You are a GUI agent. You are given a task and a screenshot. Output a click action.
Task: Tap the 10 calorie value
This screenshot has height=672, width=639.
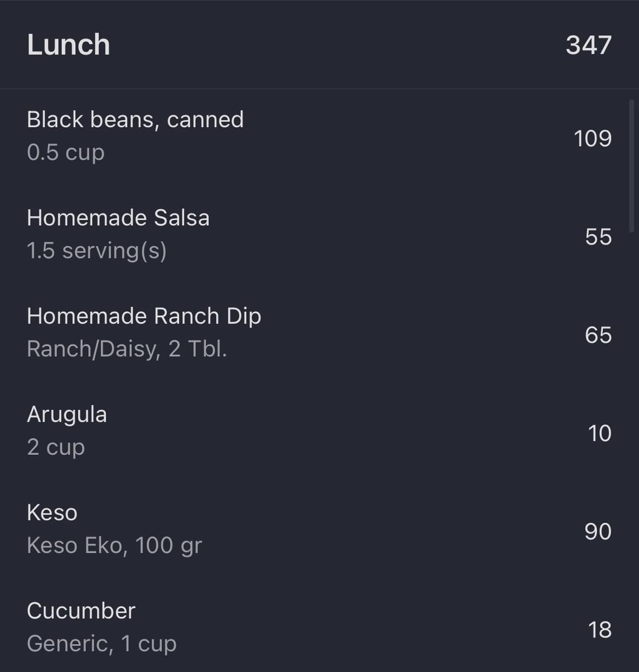[x=599, y=433]
